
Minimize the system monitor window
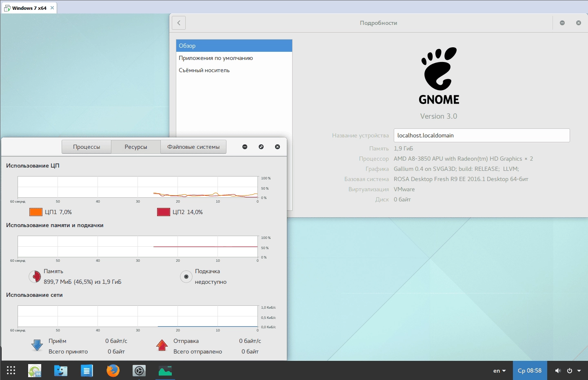click(x=245, y=147)
